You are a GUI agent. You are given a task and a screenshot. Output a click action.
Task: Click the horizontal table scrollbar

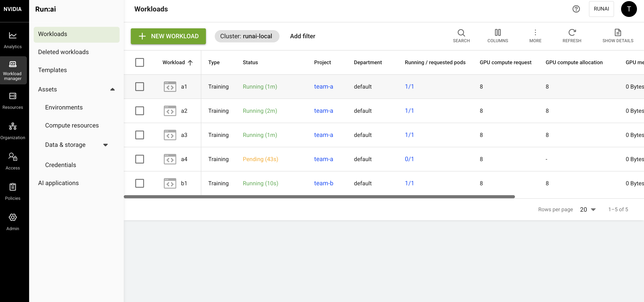pos(319,197)
